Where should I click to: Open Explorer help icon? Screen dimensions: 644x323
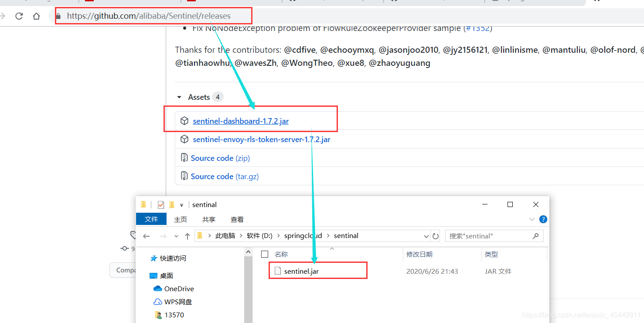[x=543, y=219]
